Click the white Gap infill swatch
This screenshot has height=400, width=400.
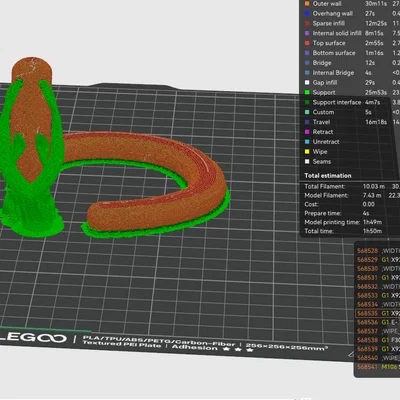coord(307,83)
